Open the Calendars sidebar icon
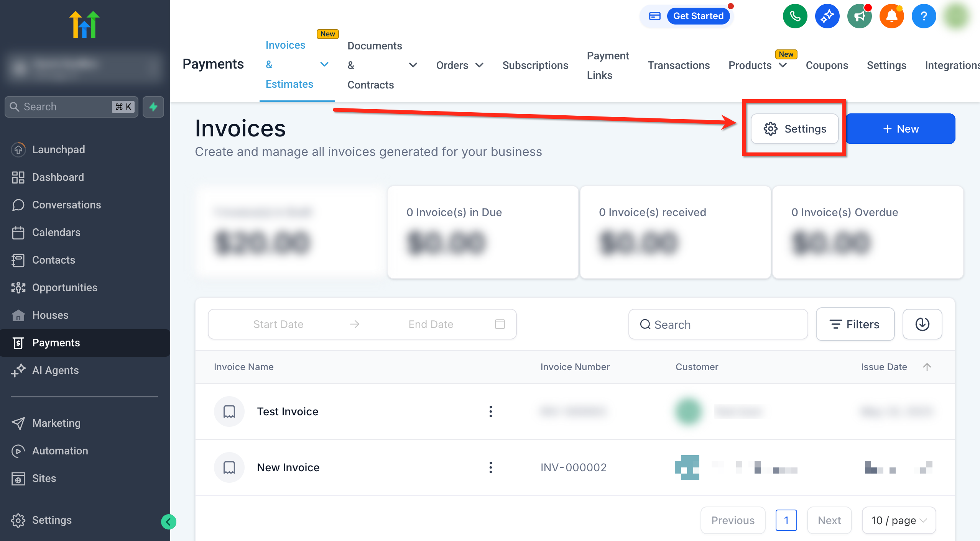Viewport: 980px width, 541px height. click(18, 232)
